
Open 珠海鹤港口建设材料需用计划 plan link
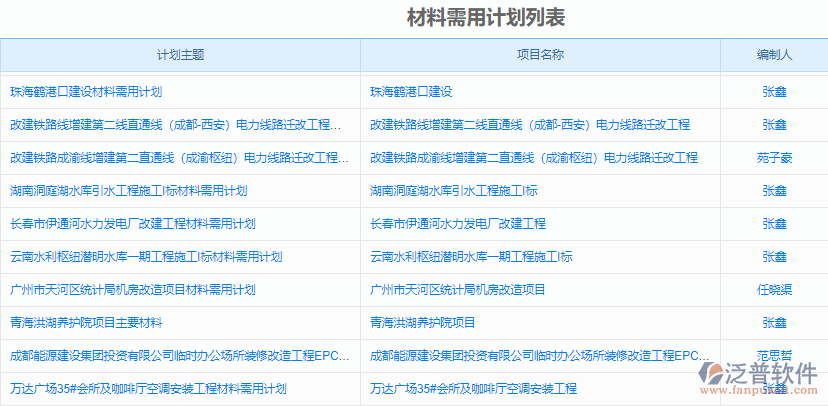coord(86,92)
